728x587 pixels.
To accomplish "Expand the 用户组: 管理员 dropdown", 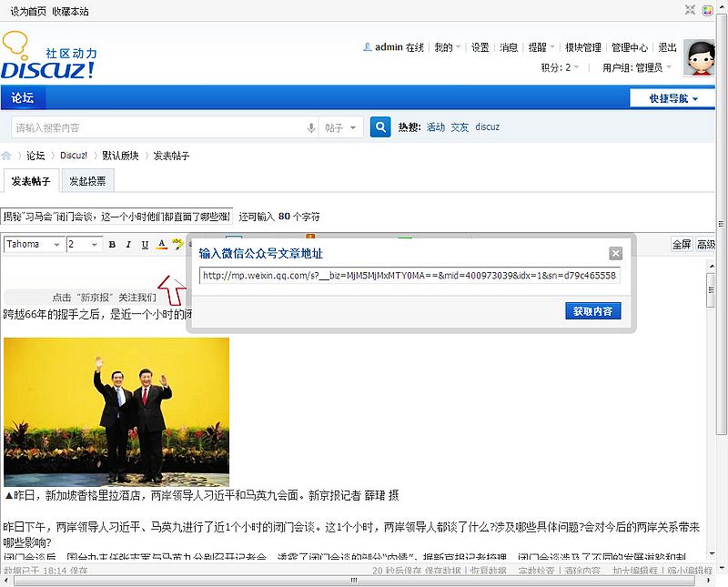I will (637, 68).
